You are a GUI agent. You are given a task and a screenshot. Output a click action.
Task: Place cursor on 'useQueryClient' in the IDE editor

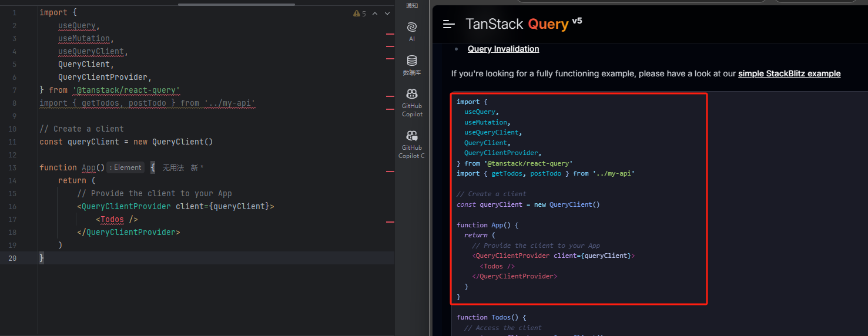click(x=91, y=51)
